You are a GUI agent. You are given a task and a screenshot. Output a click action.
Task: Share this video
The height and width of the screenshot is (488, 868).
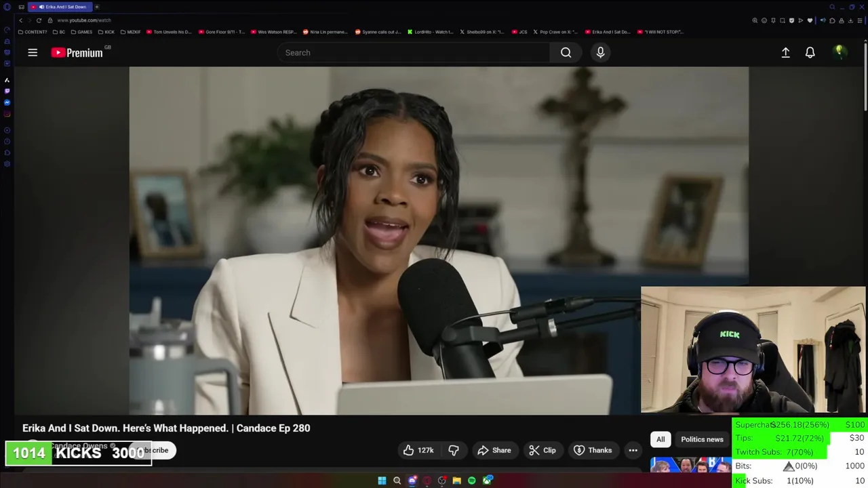(494, 450)
